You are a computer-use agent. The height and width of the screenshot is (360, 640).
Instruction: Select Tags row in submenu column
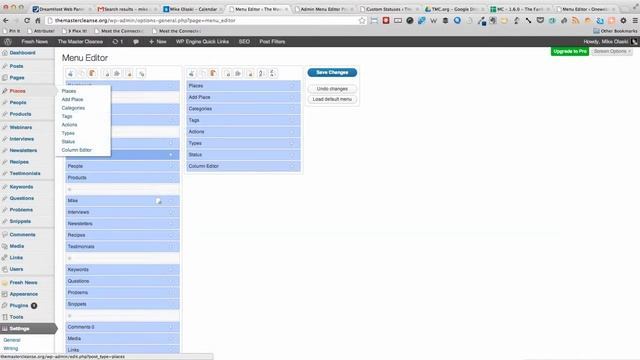[x=244, y=120]
